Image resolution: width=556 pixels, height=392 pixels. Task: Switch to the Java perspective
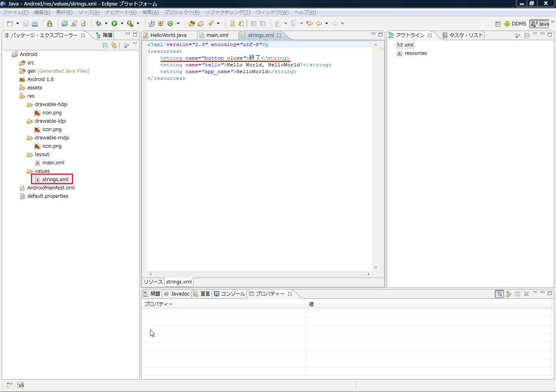(540, 24)
